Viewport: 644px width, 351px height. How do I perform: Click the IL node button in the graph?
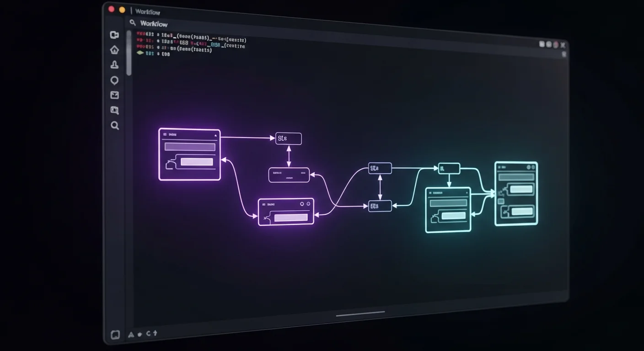449,168
